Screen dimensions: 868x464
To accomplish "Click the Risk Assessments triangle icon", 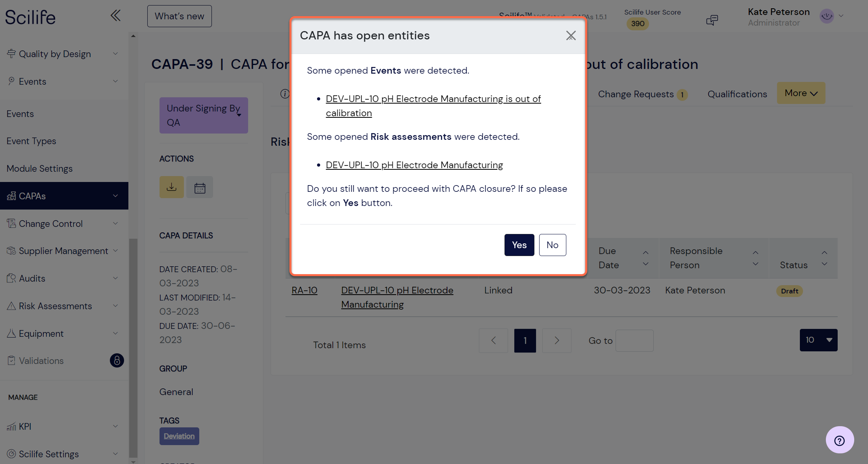I will coord(11,306).
